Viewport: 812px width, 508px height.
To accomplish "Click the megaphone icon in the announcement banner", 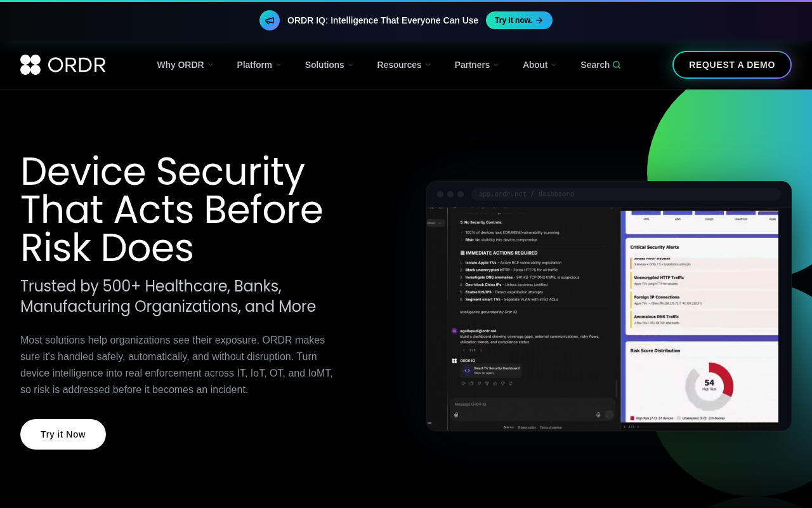I will pos(270,20).
